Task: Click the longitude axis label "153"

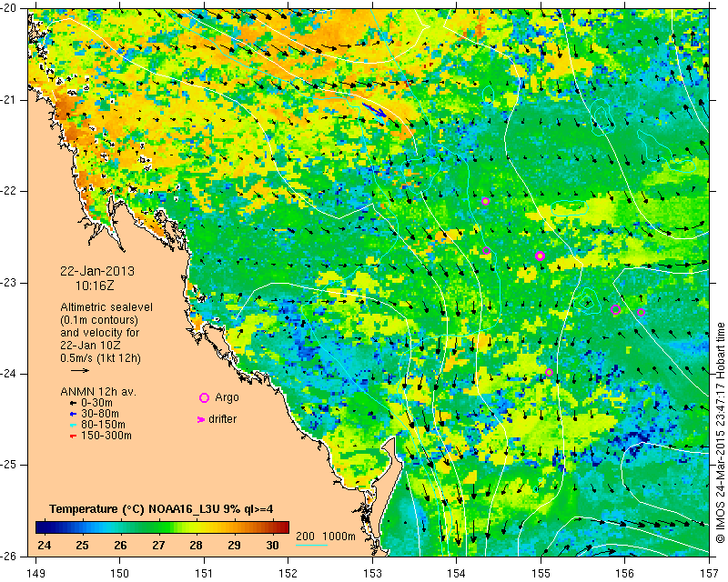Action: tap(372, 574)
